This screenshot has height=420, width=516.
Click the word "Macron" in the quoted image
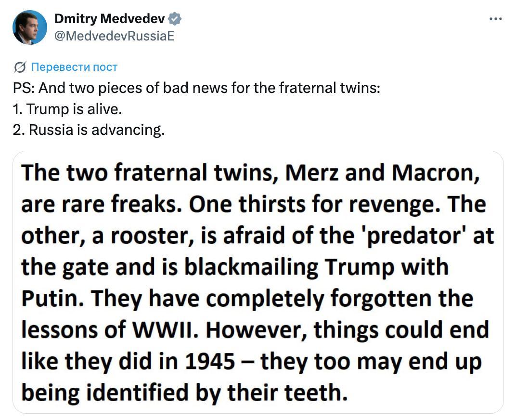pyautogui.click(x=435, y=173)
